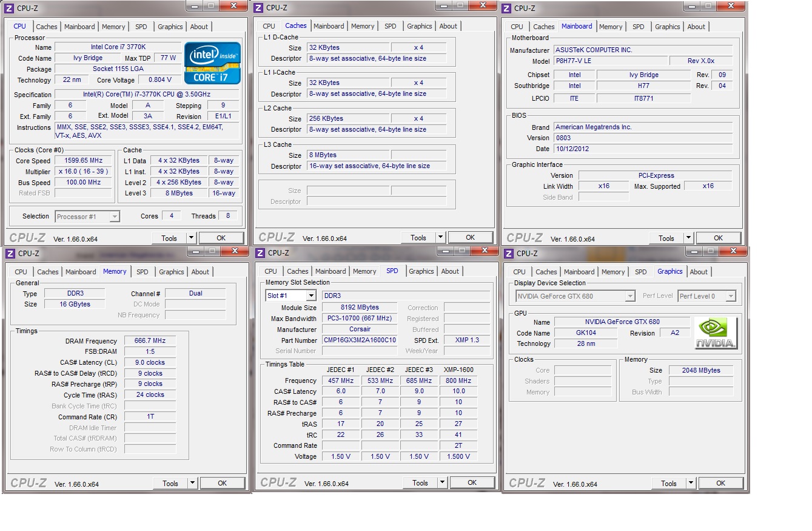Click the IT8771 LPCIO value
Screen dimensions: 812x531
(643, 98)
